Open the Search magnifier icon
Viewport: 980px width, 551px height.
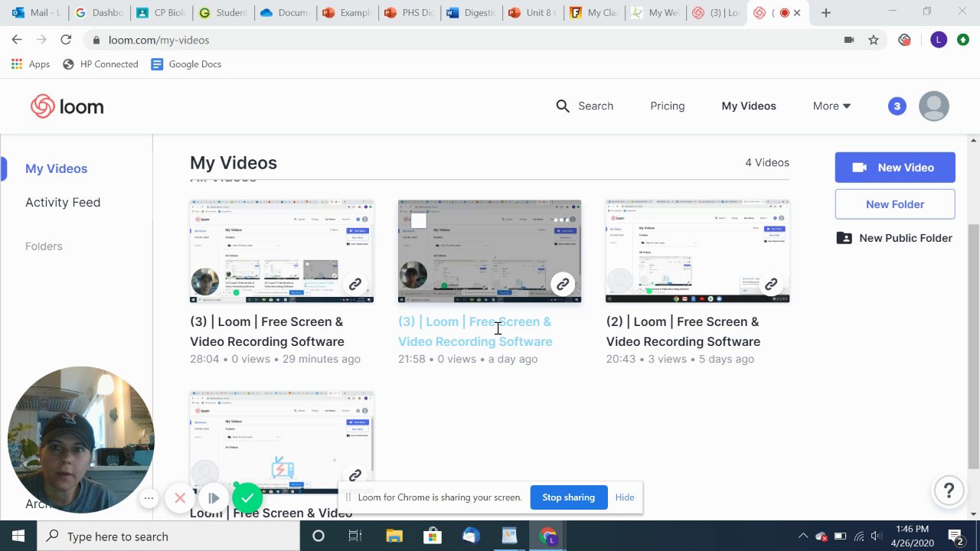pos(563,106)
